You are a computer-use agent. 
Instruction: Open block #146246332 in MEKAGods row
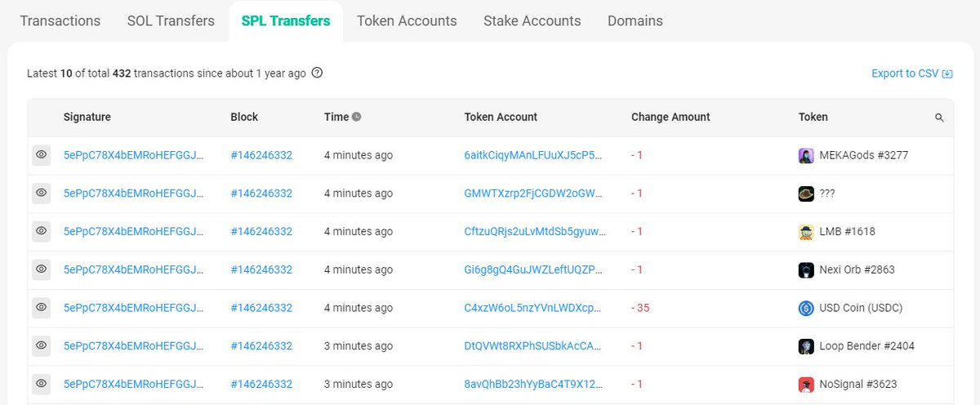click(x=261, y=155)
